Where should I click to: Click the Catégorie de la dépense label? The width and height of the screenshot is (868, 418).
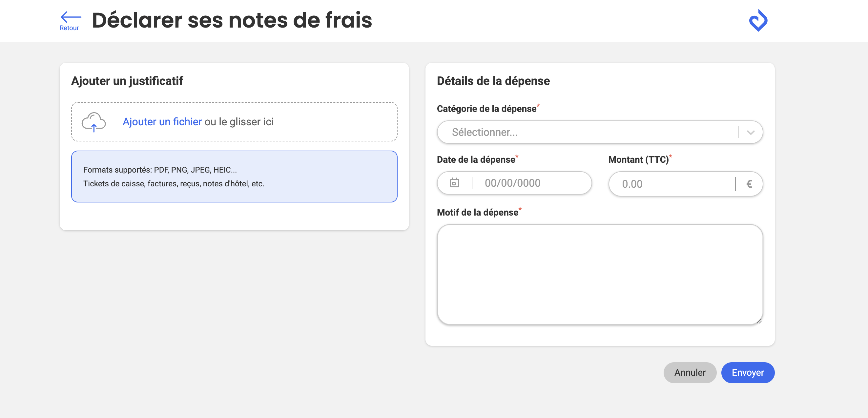point(486,109)
